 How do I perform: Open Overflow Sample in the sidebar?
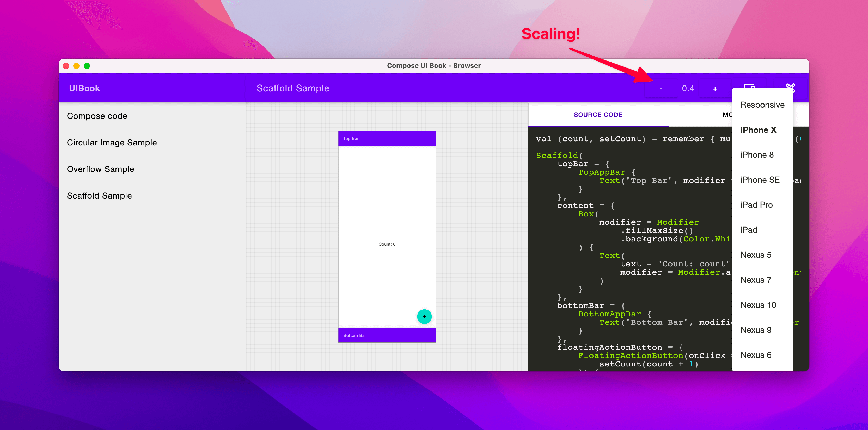tap(152, 169)
